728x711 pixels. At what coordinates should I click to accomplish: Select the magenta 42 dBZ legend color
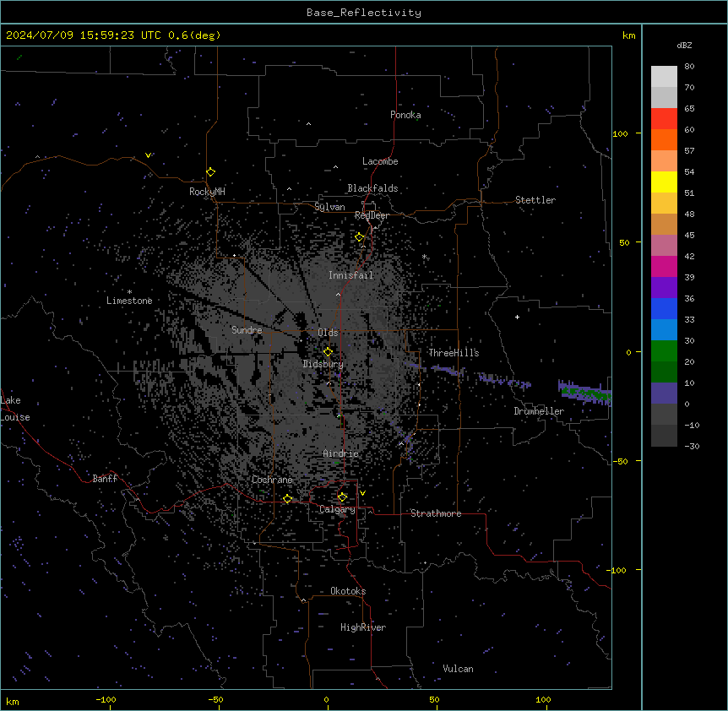[664, 266]
